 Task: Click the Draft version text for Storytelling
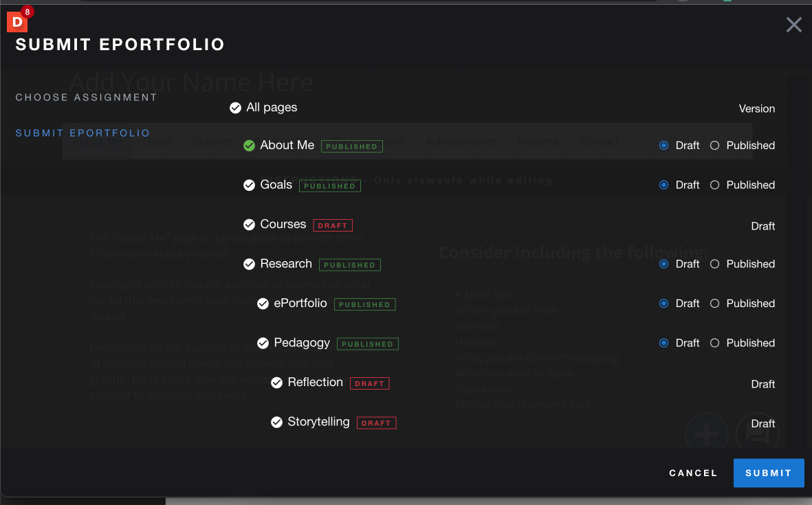[x=762, y=424]
